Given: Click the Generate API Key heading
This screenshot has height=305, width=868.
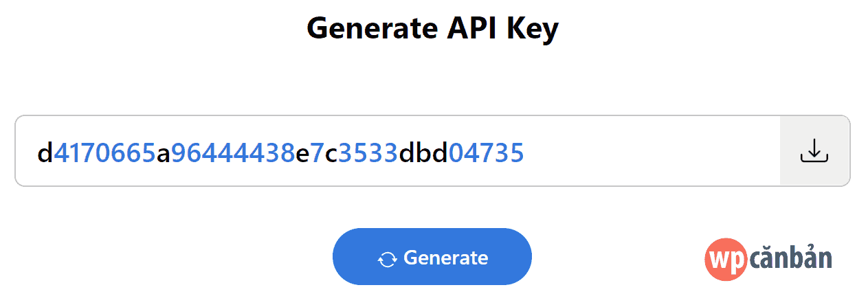Looking at the screenshot, I should coord(433,29).
